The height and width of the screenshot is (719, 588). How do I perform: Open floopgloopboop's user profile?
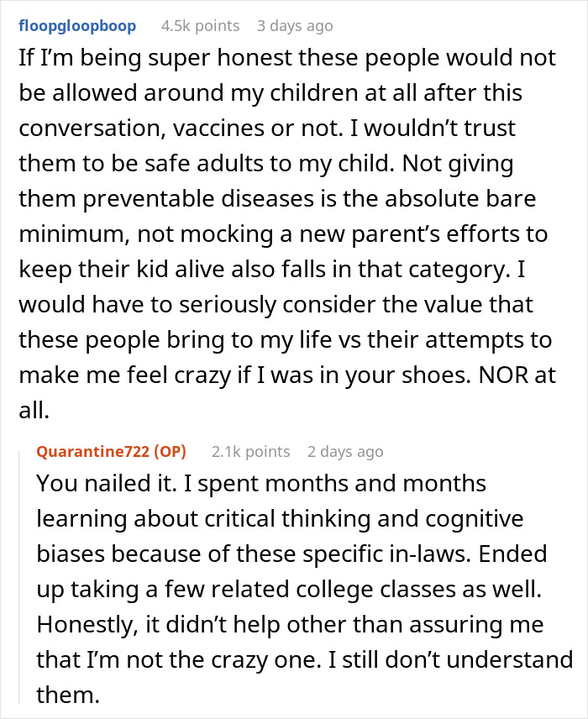(77, 26)
